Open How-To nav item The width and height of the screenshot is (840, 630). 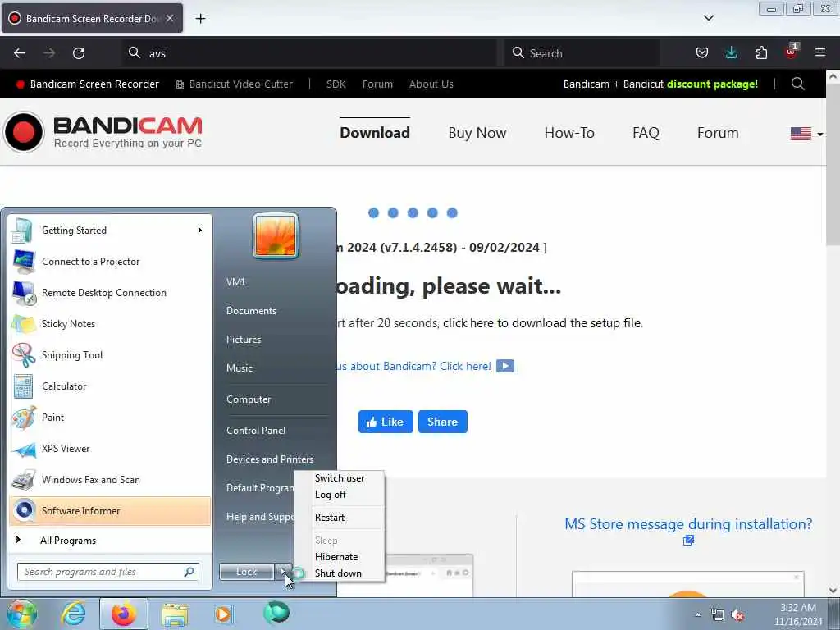569,133
